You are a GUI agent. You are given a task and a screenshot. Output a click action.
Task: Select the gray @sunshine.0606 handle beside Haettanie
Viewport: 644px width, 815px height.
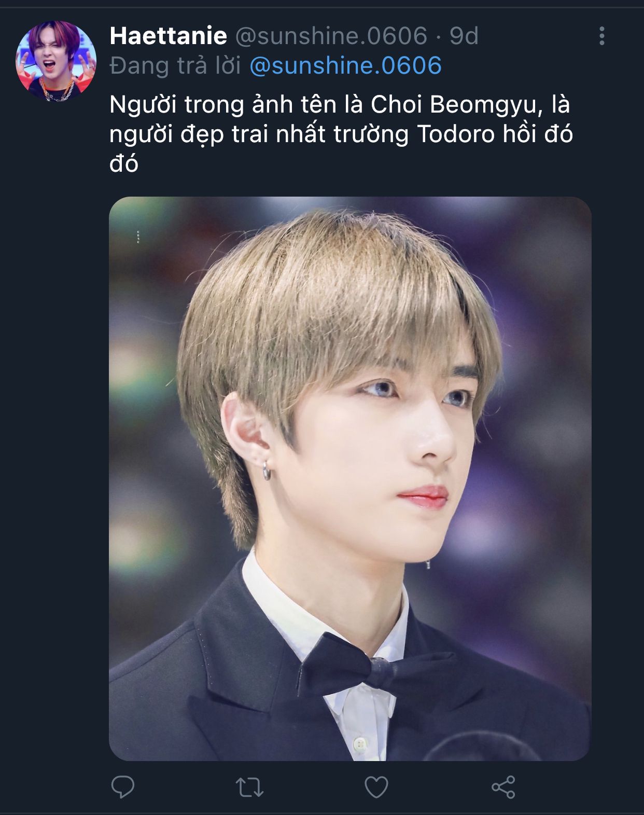[x=331, y=36]
